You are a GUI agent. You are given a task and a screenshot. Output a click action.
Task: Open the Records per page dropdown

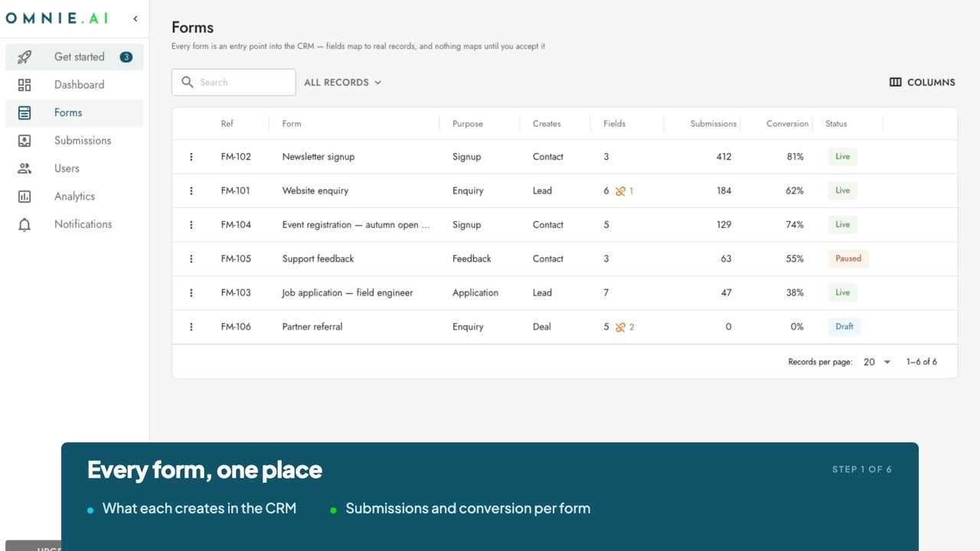pos(877,362)
